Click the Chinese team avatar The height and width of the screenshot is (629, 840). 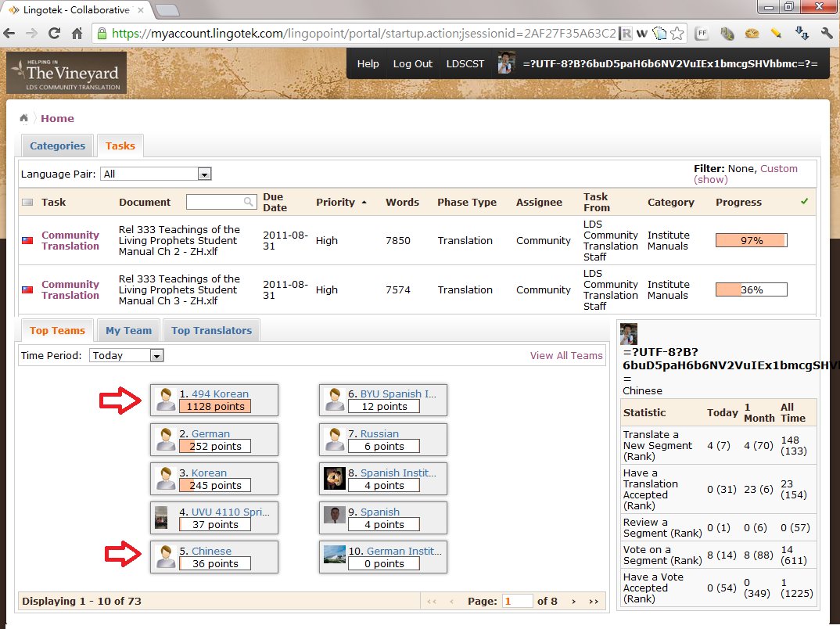(x=166, y=557)
